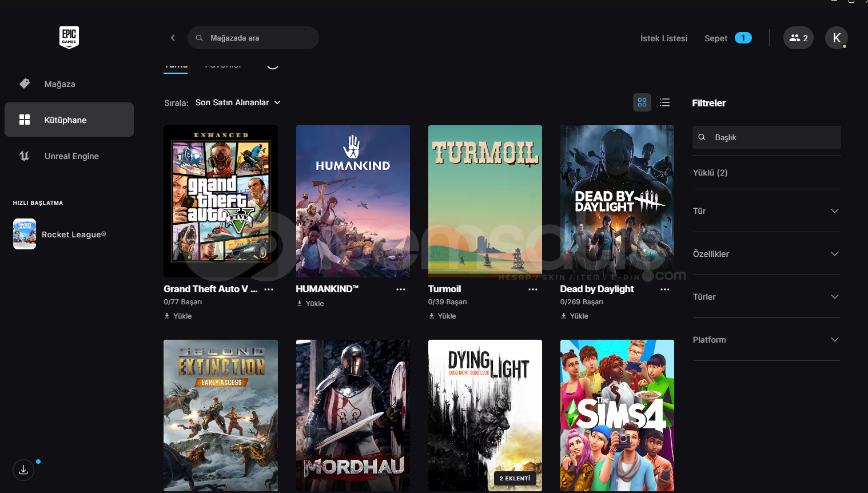The image size is (868, 493).
Task: Open Unreal Engine section
Action: click(69, 156)
